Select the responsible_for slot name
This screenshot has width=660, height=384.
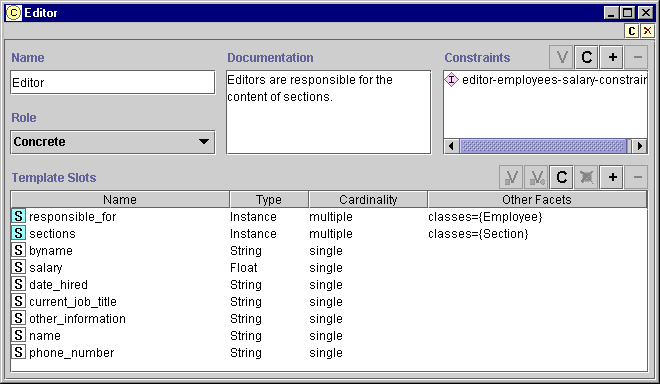pyautogui.click(x=72, y=216)
